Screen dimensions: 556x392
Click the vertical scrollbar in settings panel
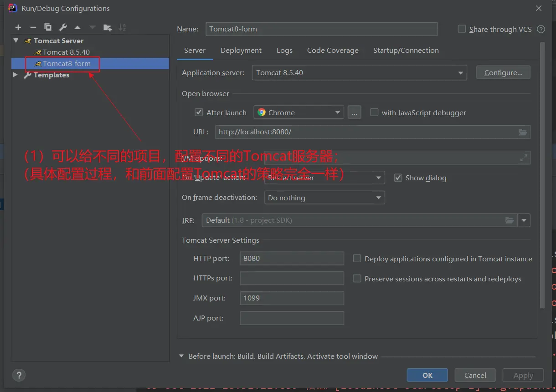[x=541, y=173]
